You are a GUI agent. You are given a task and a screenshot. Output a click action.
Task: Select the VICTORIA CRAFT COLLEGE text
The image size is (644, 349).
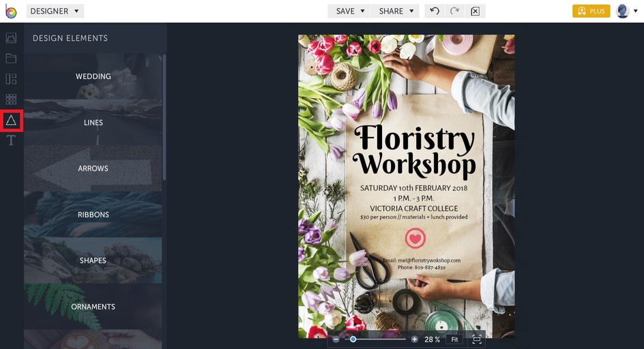coord(413,209)
